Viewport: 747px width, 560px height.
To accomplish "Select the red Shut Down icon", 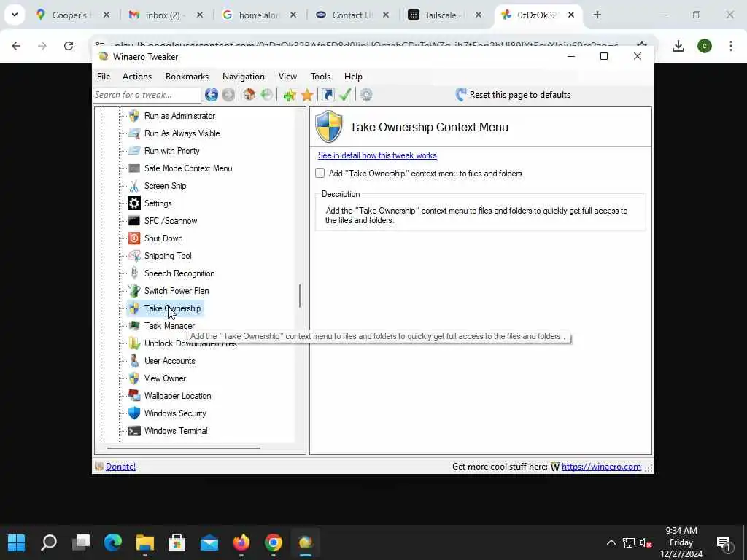I will tap(134, 238).
